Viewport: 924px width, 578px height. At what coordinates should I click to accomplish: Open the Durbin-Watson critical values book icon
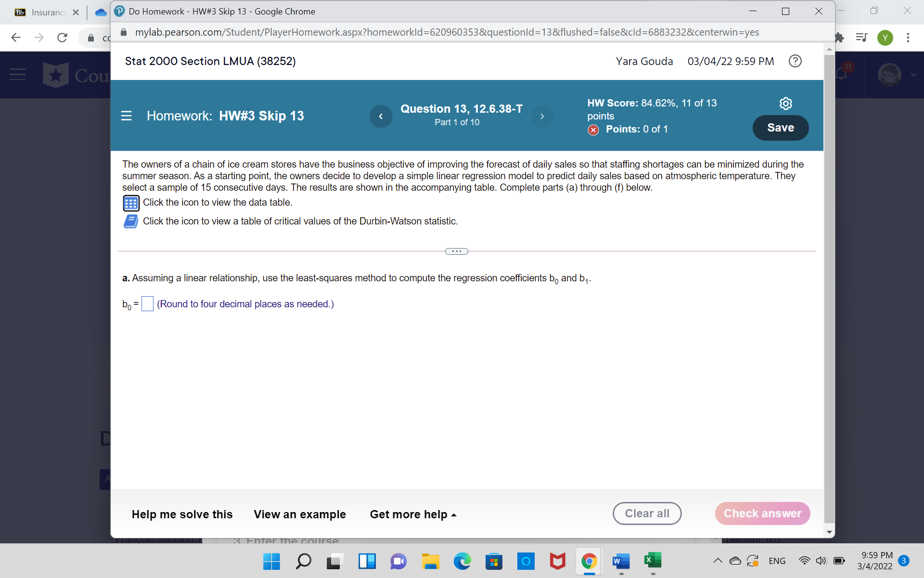tap(131, 222)
